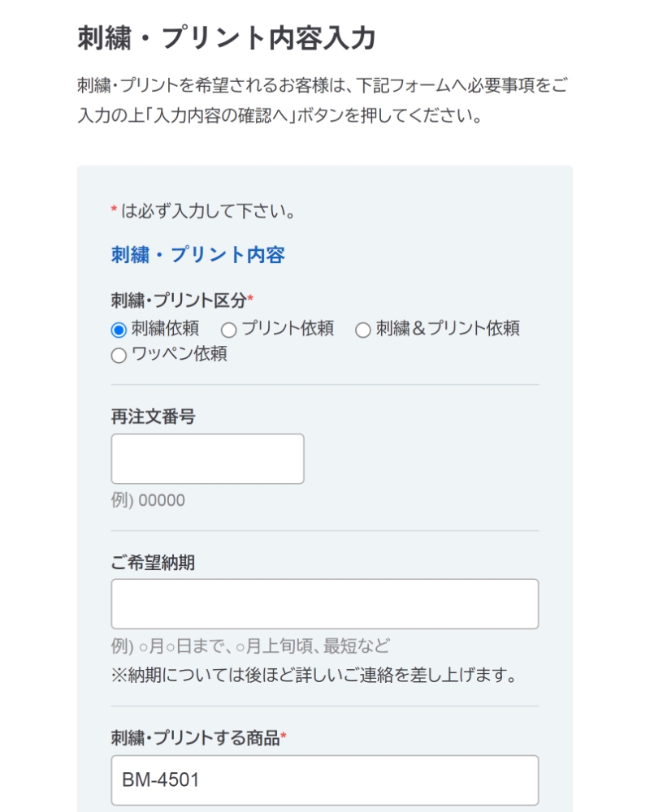This screenshot has width=650, height=812.
Task: Click the 刺繍・プリント内容入力 page heading
Action: tap(227, 38)
